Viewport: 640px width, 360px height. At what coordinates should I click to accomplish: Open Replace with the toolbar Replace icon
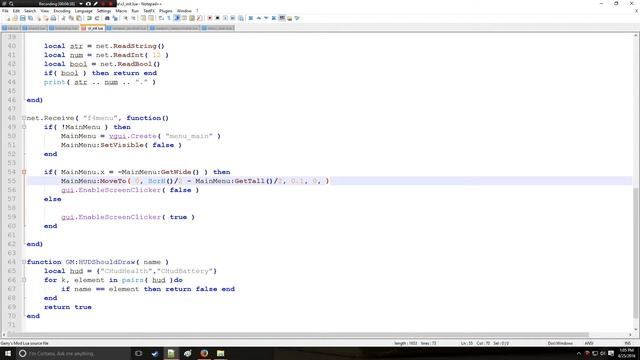(115, 18)
